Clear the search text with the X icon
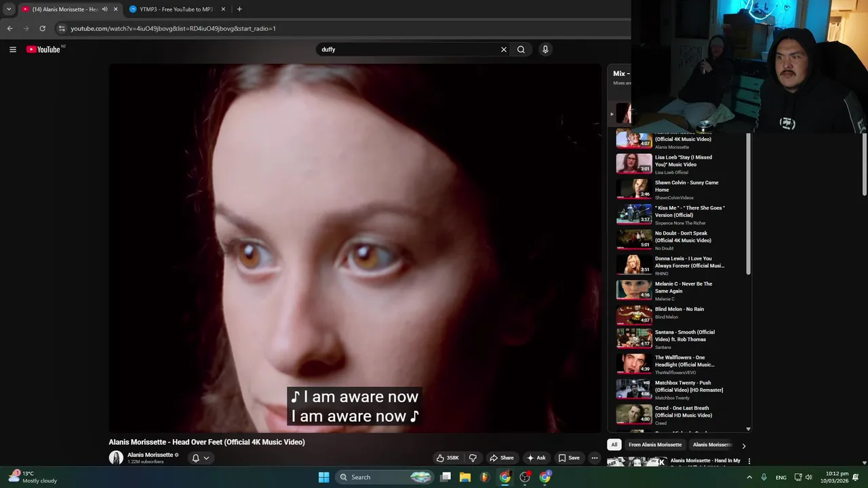The image size is (868, 488). coord(504,49)
